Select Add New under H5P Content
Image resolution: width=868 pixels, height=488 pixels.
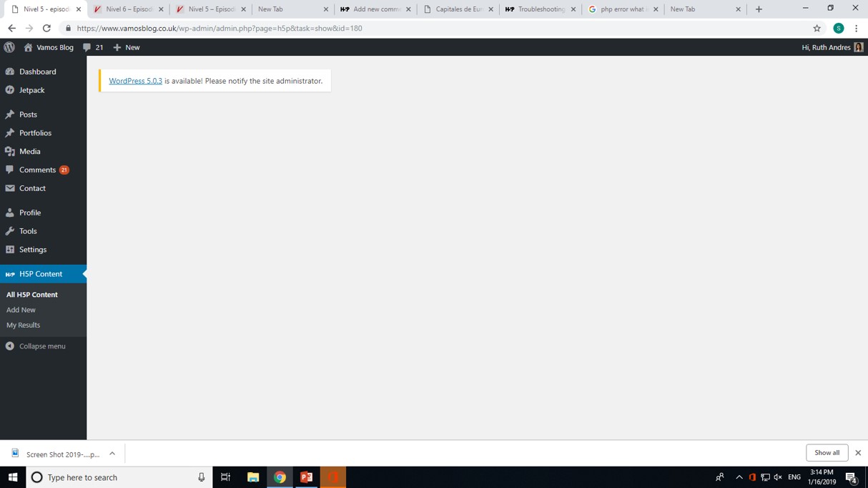(21, 310)
